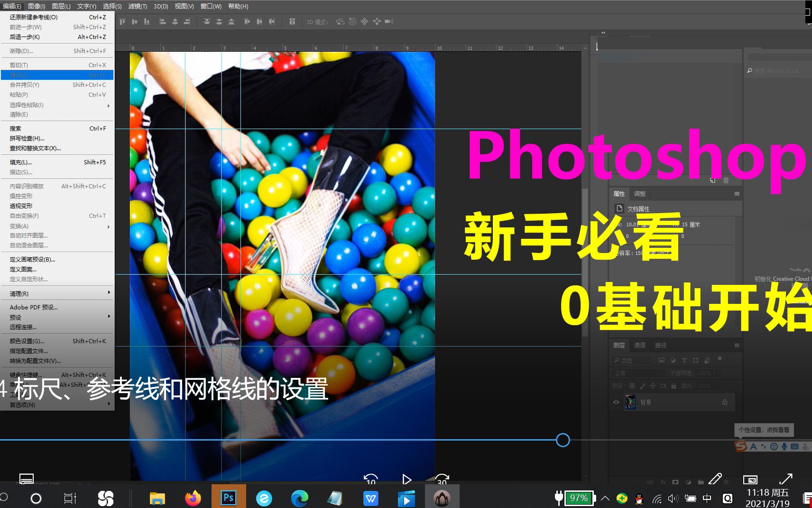Open Firefox from the taskbar
Screen dimensions: 812x508
click(x=193, y=498)
